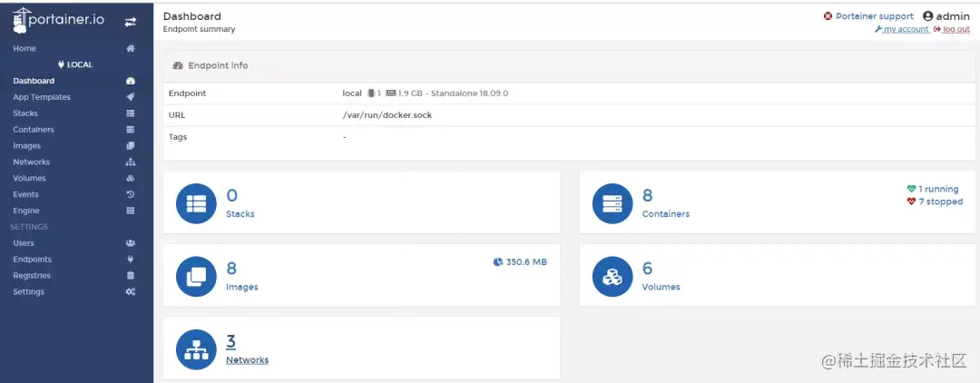Open Registries in the sidebar
980x383 pixels.
(x=32, y=276)
